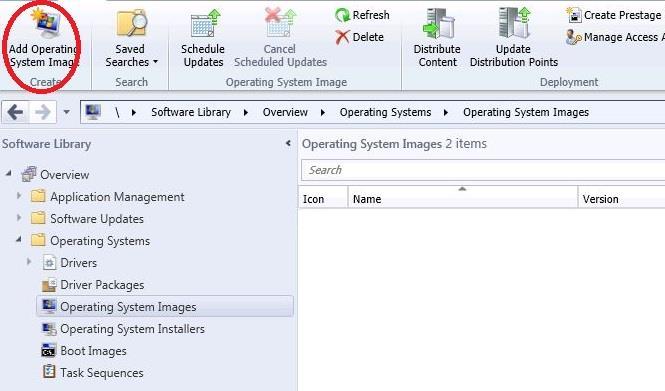Collapse the Software Library navigation pane
Image resolution: width=665 pixels, height=391 pixels.
[288, 144]
